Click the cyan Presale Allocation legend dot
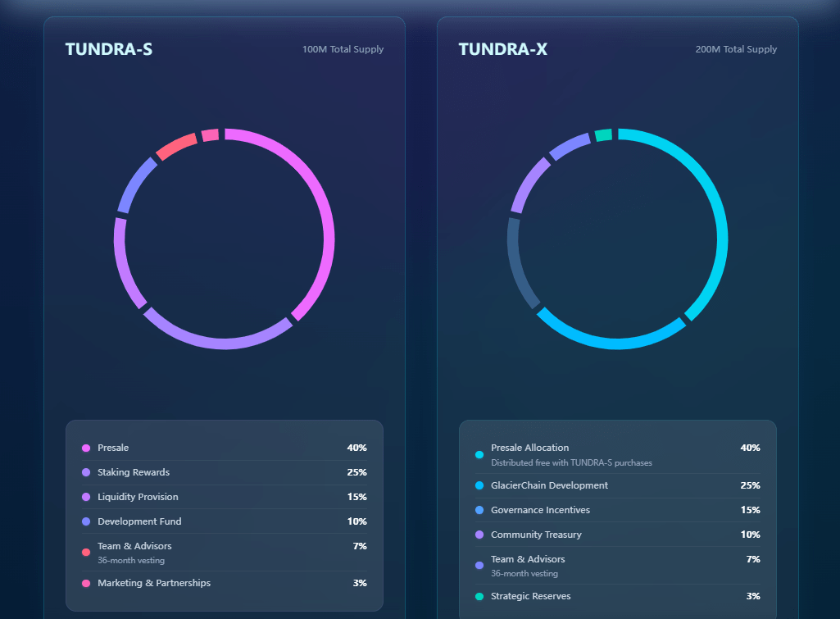 [479, 454]
